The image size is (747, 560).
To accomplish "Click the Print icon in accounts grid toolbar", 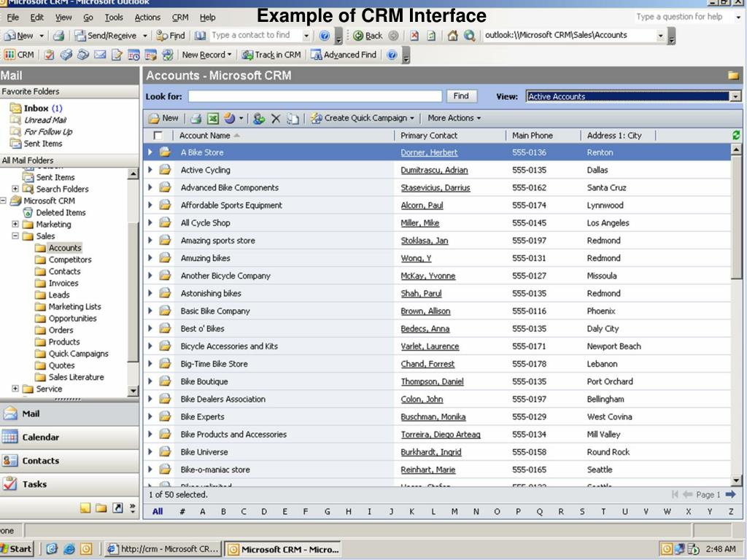I will point(196,118).
